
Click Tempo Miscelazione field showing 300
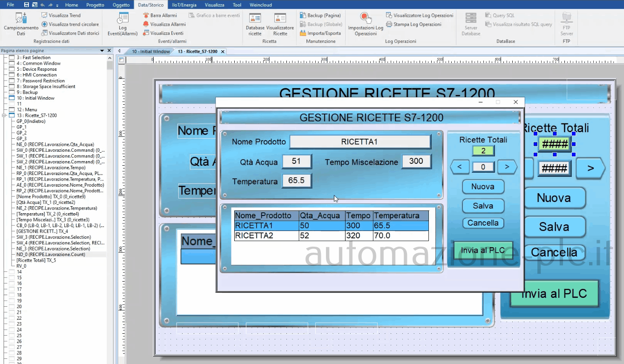click(x=416, y=162)
